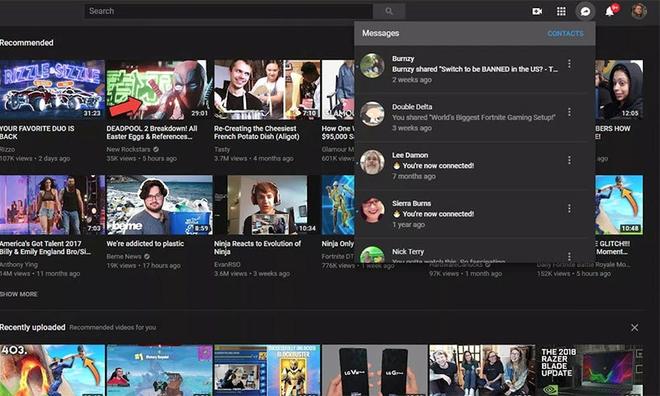
Task: Open the YouTube apps grid icon
Action: (561, 11)
